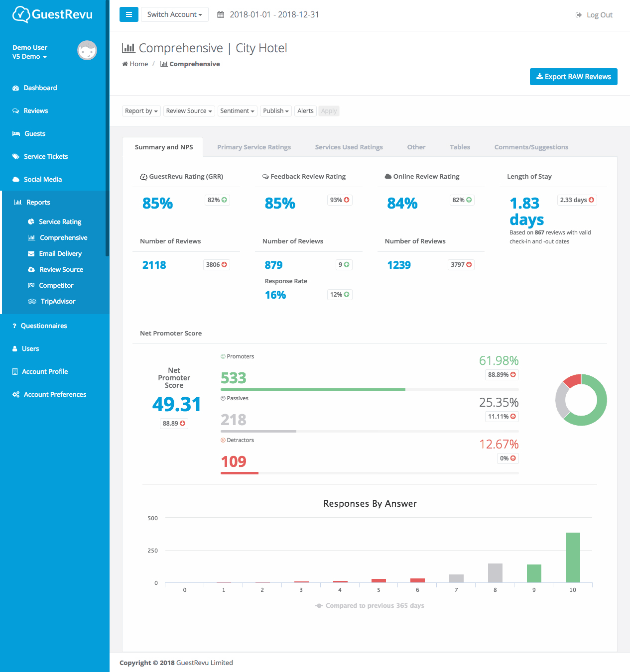The image size is (630, 672).
Task: Open the calendar date range icon
Action: pos(221,15)
